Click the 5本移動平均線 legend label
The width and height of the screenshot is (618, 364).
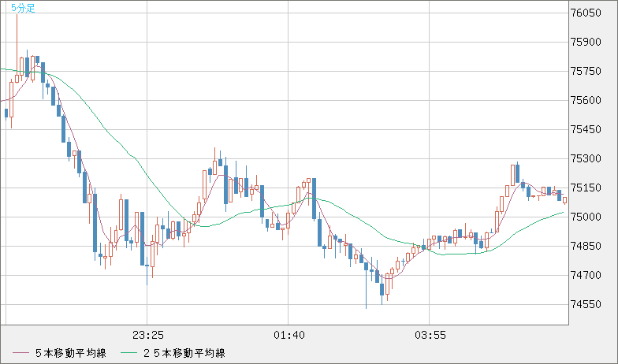(71, 353)
